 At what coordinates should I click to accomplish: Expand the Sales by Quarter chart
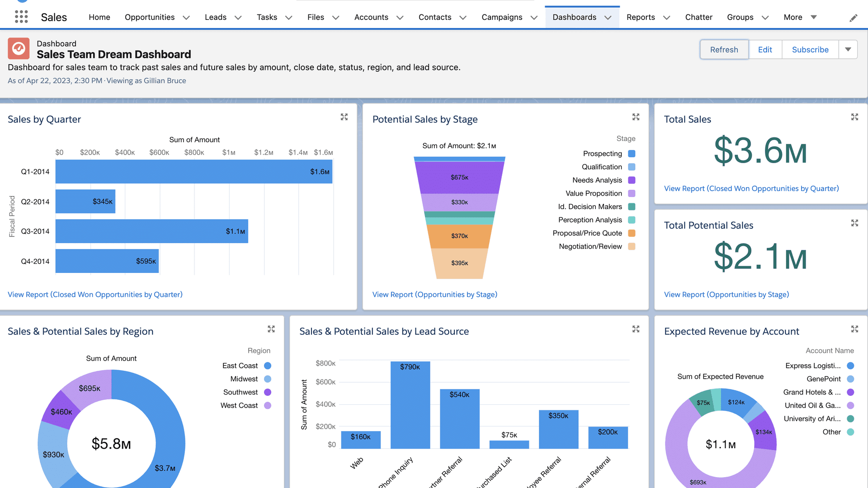tap(344, 117)
